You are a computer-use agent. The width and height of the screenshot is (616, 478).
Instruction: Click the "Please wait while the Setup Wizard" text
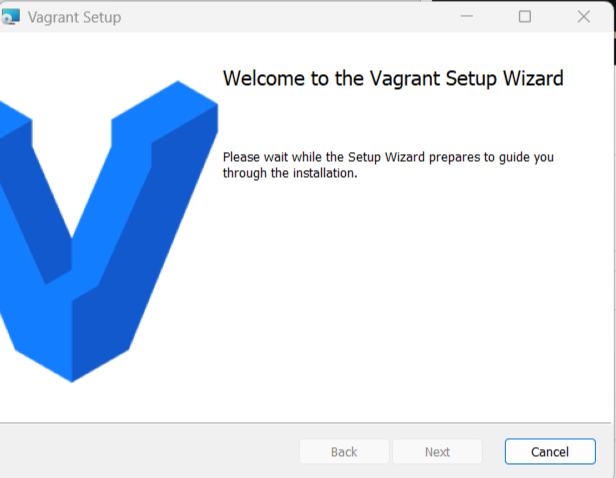324,157
